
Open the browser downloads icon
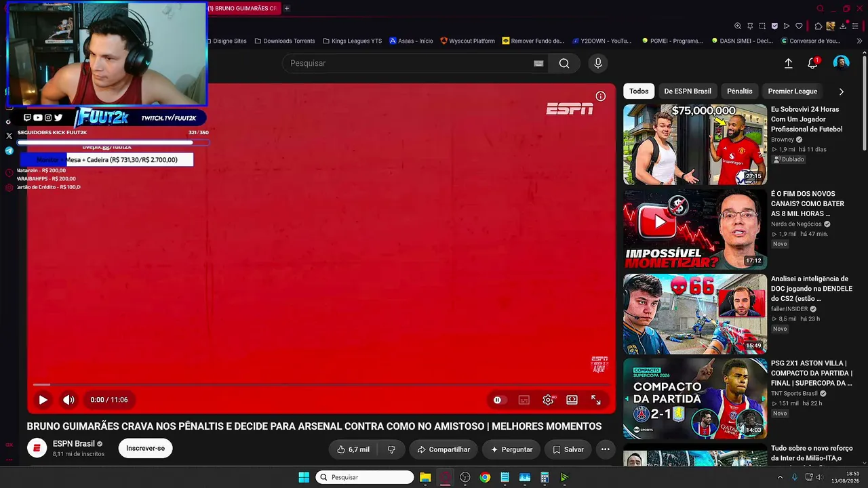(843, 26)
